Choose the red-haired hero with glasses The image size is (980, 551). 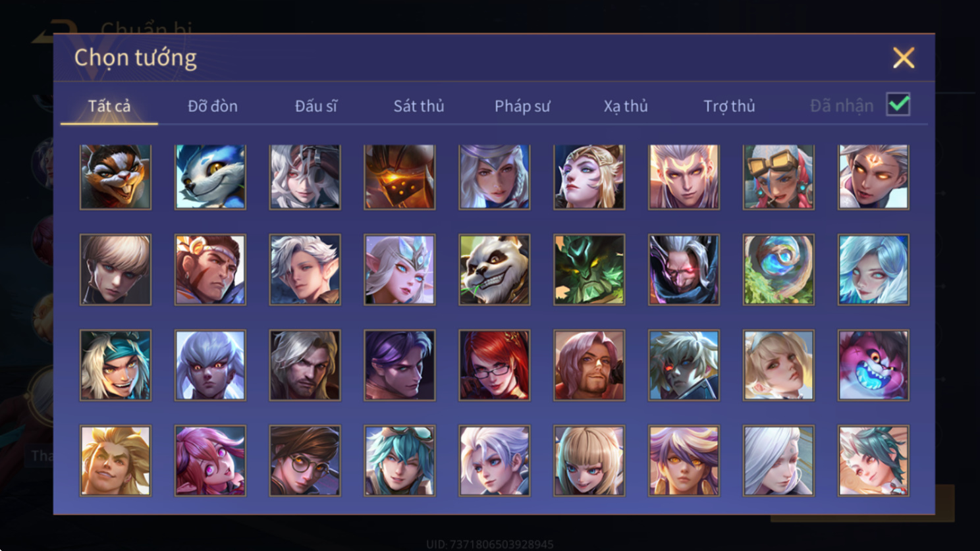click(494, 365)
